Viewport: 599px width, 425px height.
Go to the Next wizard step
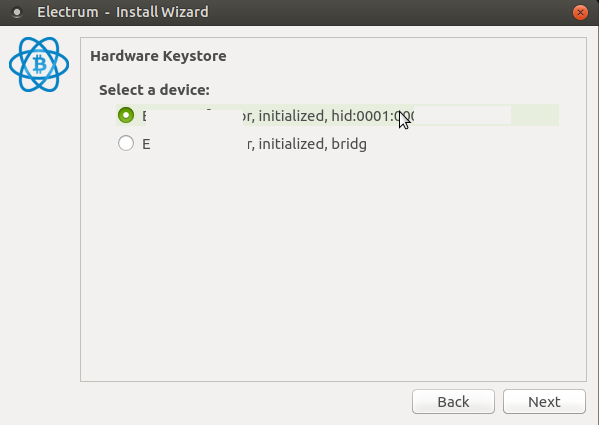tap(544, 401)
